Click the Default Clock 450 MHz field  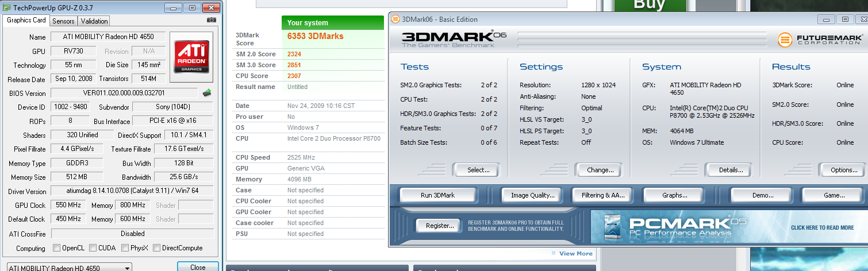pyautogui.click(x=70, y=219)
